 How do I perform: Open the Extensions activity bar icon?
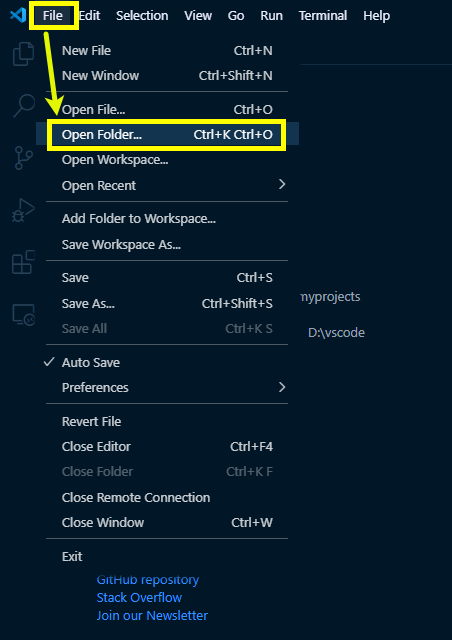tap(23, 262)
